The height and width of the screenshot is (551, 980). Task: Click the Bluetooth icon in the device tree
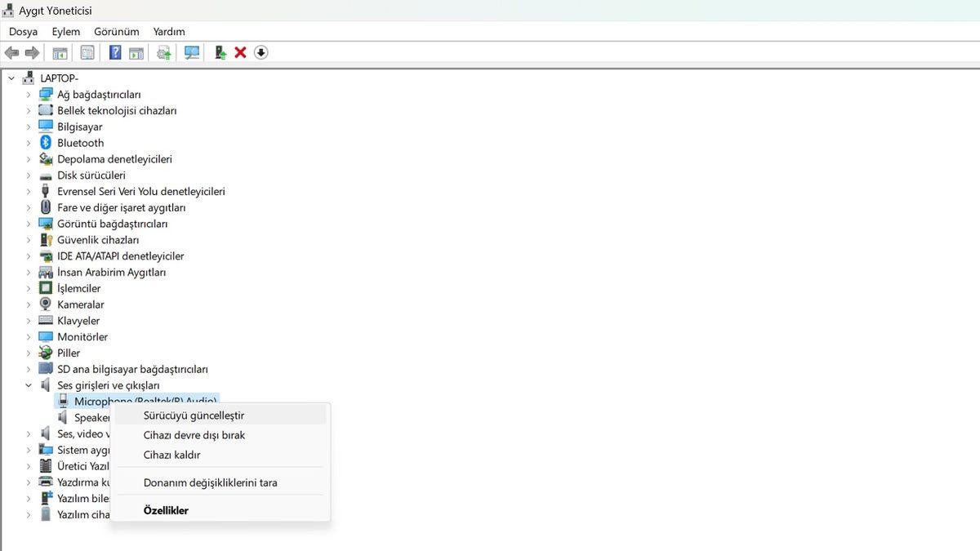46,143
